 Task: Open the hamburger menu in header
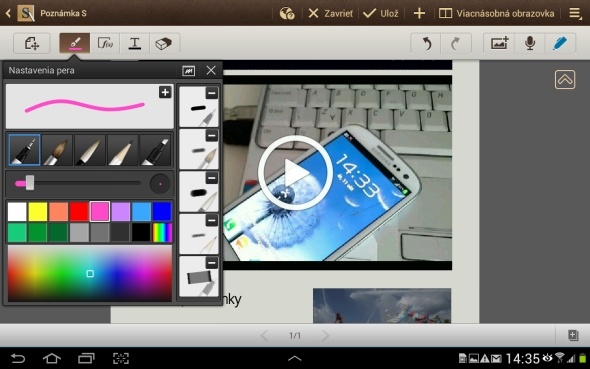pos(575,14)
